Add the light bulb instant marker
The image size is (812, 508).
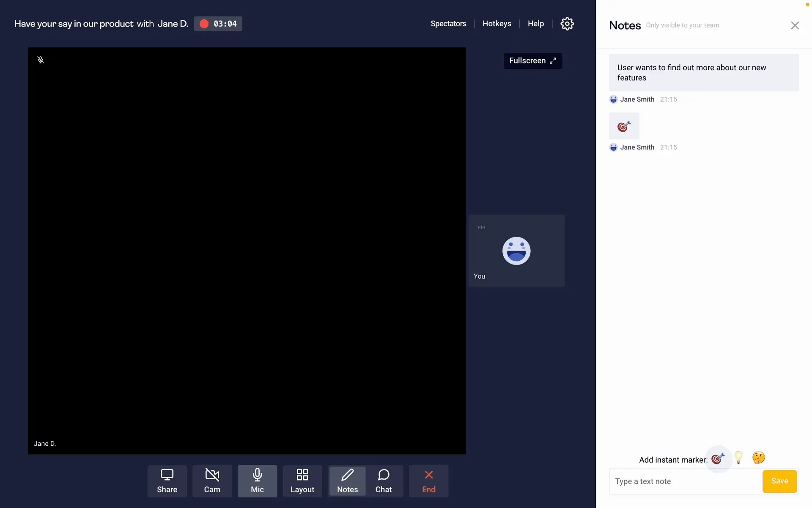738,458
